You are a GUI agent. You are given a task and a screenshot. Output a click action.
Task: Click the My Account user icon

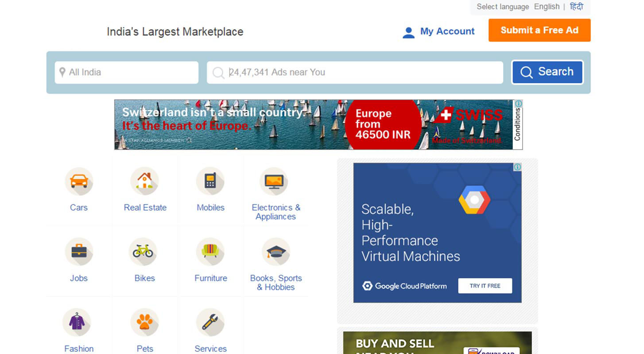coord(408,32)
